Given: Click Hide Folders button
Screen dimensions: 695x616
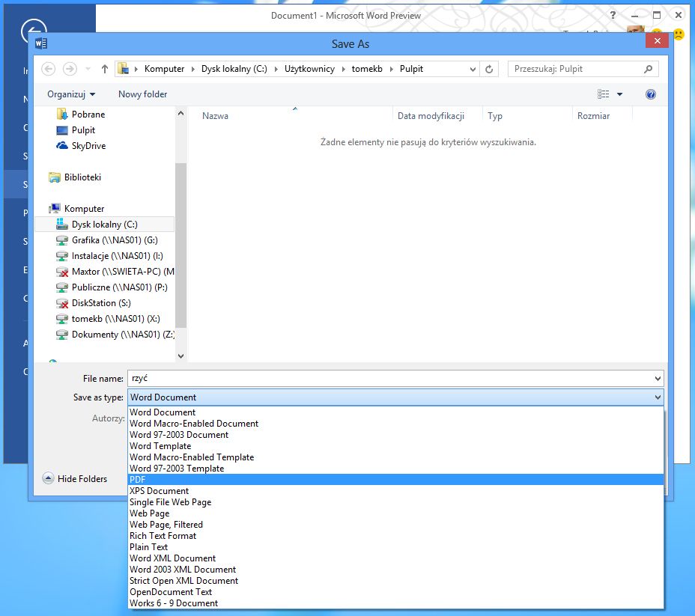Looking at the screenshot, I should [x=75, y=479].
